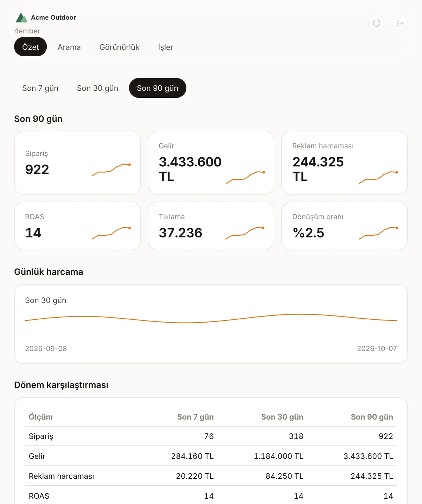422x504 pixels.
Task: Click the ROAS card sparkline
Action: 111,233
